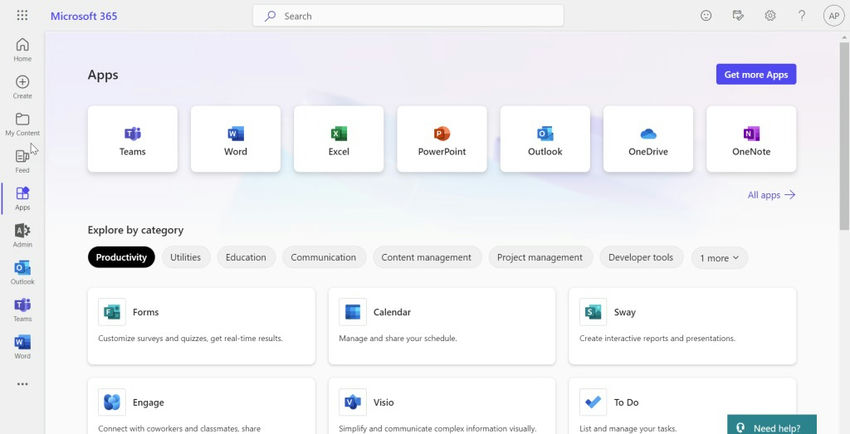Open Admin in the left sidebar

click(22, 236)
